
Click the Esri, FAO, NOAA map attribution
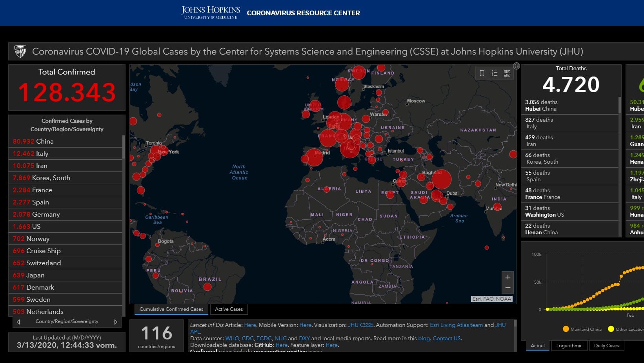tap(492, 299)
